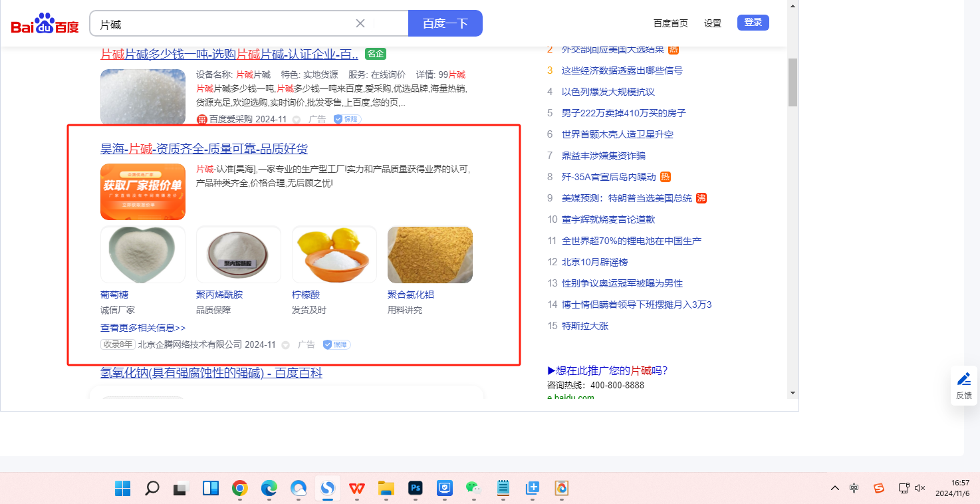
Task: Open 氢氧化钠 百度百科 result link
Action: [x=211, y=373]
